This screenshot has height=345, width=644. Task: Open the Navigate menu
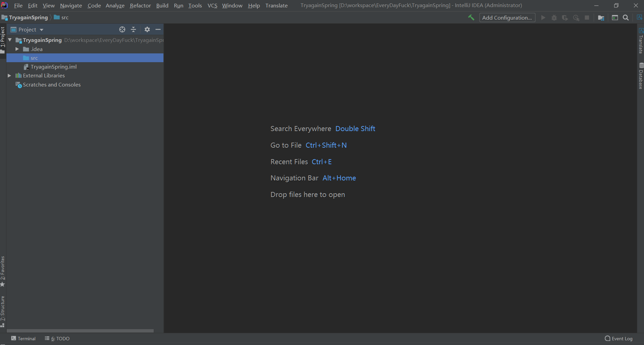coord(71,6)
